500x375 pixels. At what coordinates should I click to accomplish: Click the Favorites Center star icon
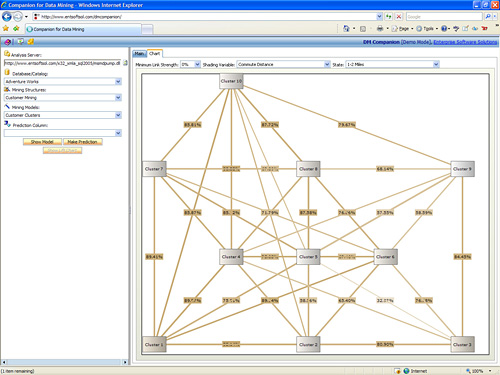click(6, 29)
